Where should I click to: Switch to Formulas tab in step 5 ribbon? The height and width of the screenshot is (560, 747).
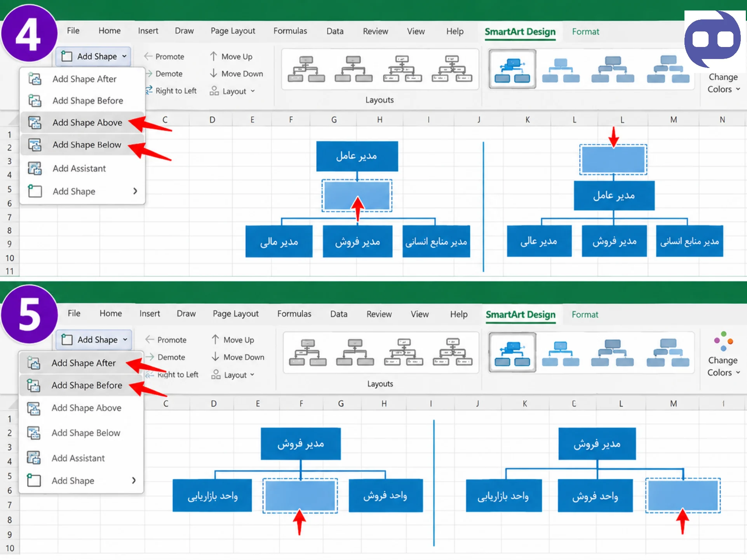(294, 314)
